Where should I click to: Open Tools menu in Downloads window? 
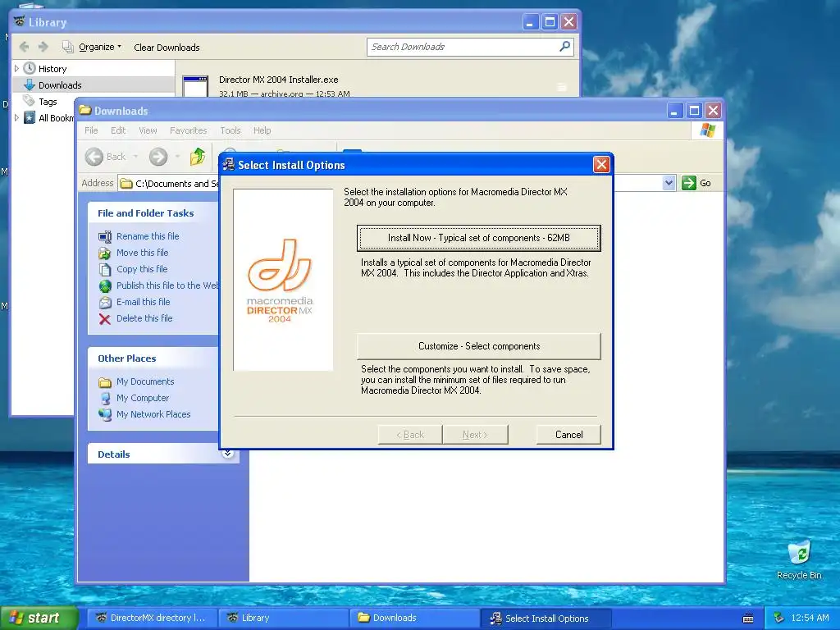231,130
